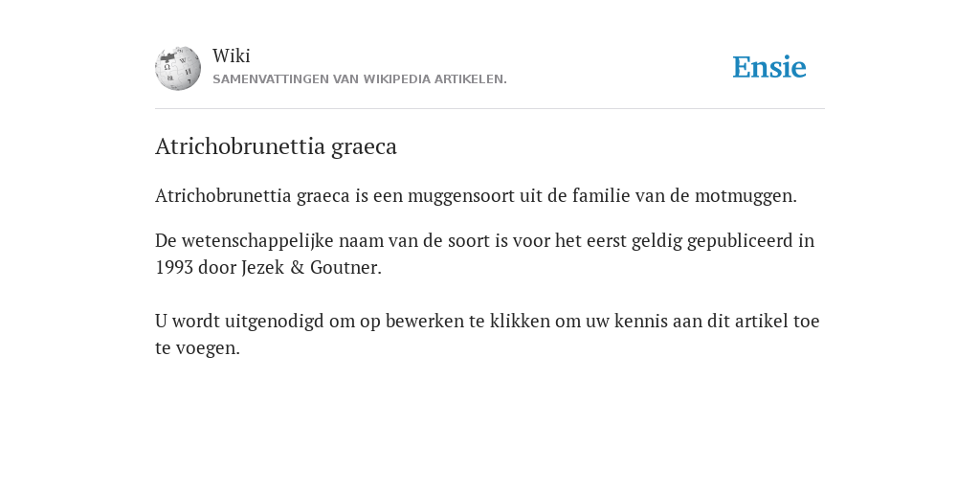This screenshot has width=980, height=490.
Task: Click the Atrichobrunettia graeca article heading
Action: (276, 146)
